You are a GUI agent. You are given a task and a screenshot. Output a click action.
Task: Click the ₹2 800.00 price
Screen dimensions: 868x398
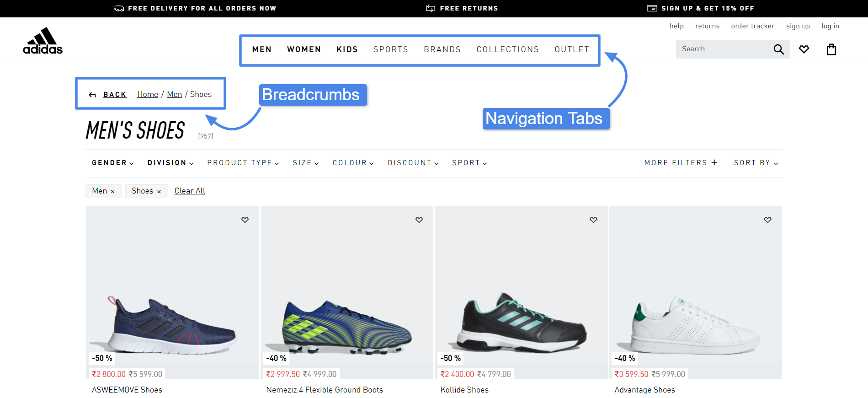[x=109, y=374]
